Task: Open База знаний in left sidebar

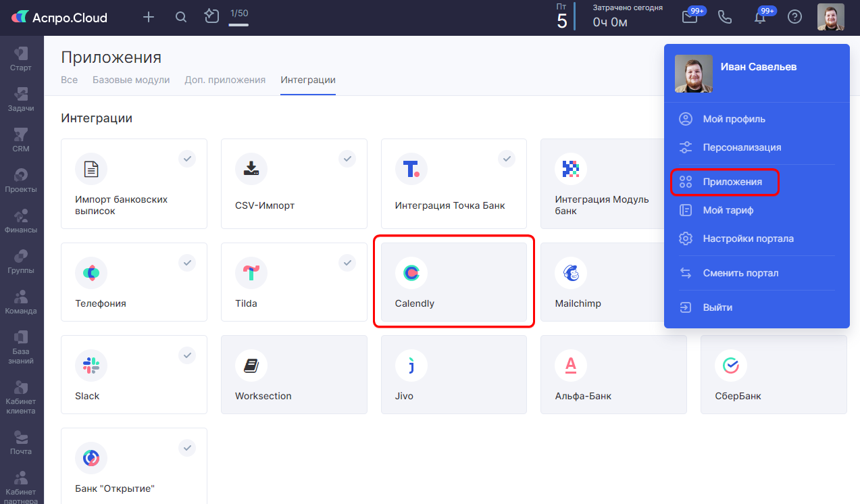Action: tap(21, 347)
